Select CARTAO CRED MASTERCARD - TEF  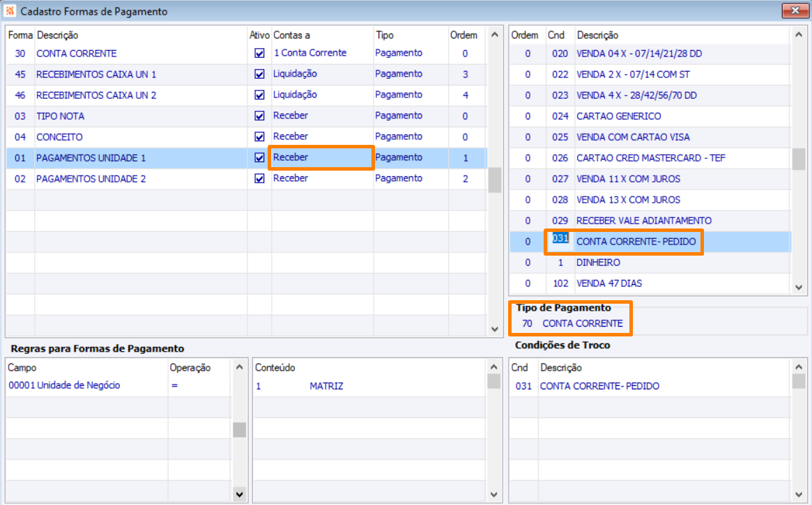pos(650,158)
